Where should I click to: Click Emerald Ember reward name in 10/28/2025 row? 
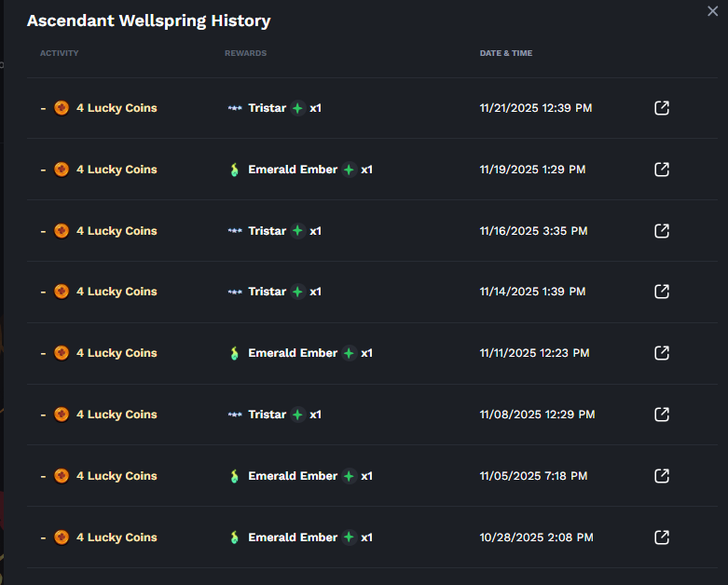293,537
